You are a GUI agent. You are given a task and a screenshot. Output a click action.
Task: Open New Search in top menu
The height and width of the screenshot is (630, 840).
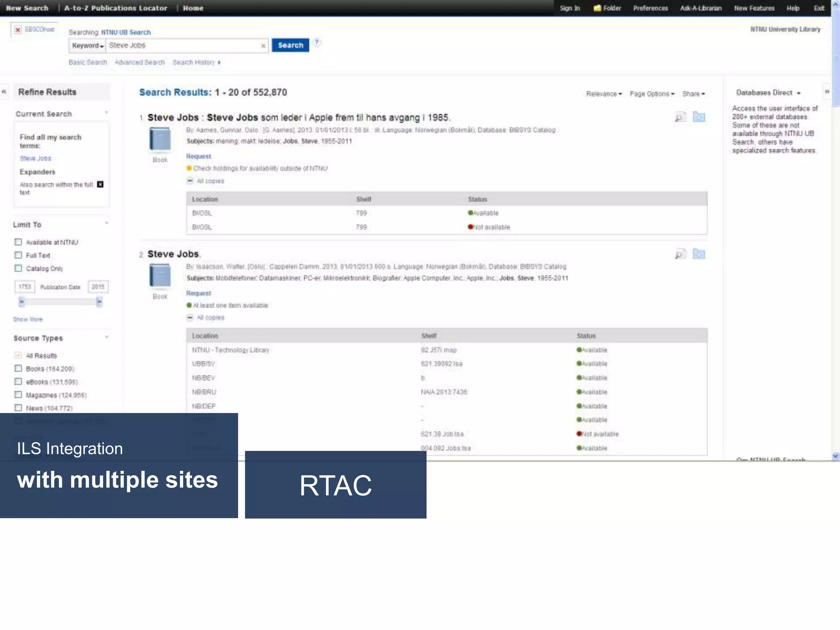(x=27, y=8)
